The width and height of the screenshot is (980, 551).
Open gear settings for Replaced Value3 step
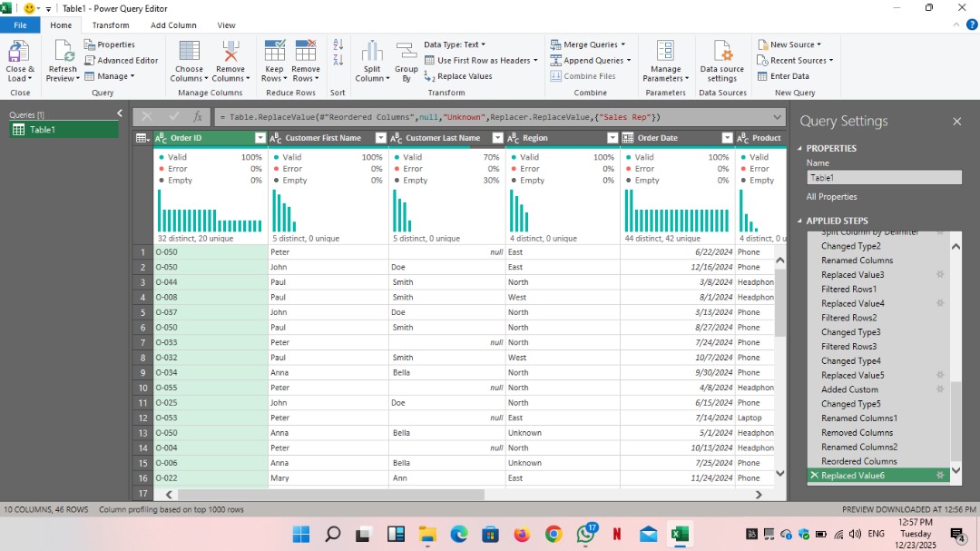click(x=940, y=274)
